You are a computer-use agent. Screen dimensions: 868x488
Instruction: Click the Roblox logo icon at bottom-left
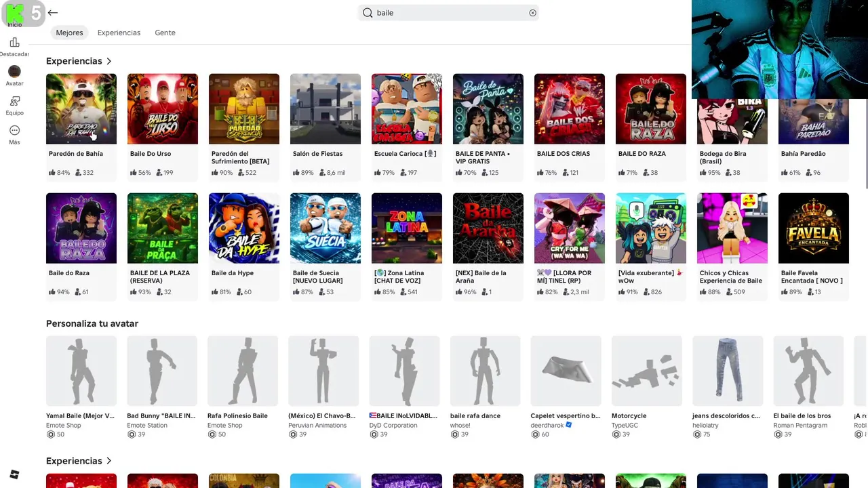(x=14, y=474)
